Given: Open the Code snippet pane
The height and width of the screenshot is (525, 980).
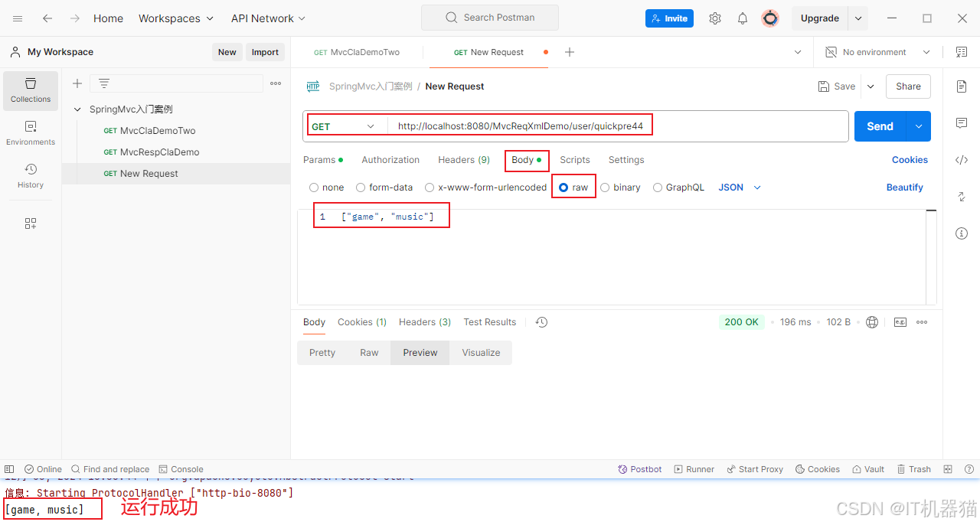Looking at the screenshot, I should tap(962, 160).
